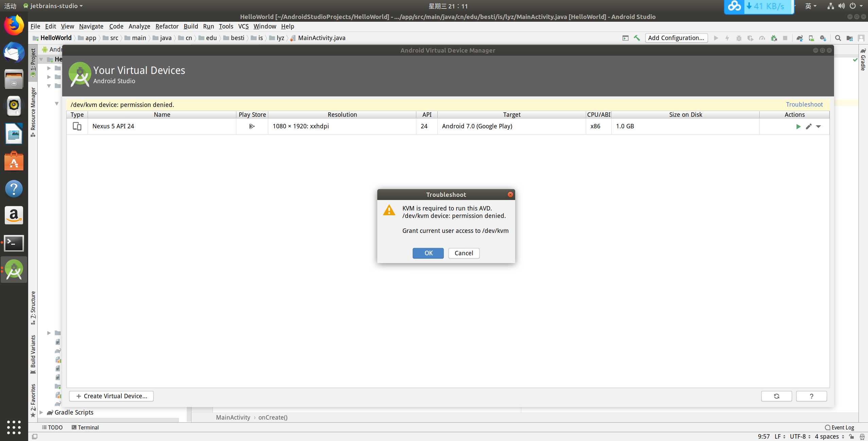Toggle the Event Log tool window
This screenshot has height=441, width=868.
tap(839, 427)
